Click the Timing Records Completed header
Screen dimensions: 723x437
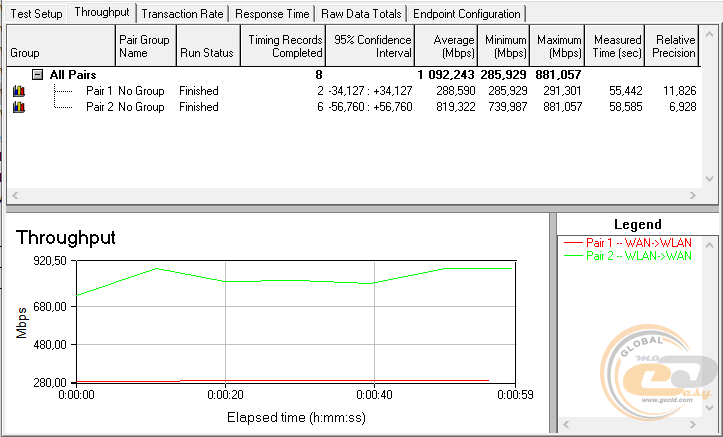point(286,45)
